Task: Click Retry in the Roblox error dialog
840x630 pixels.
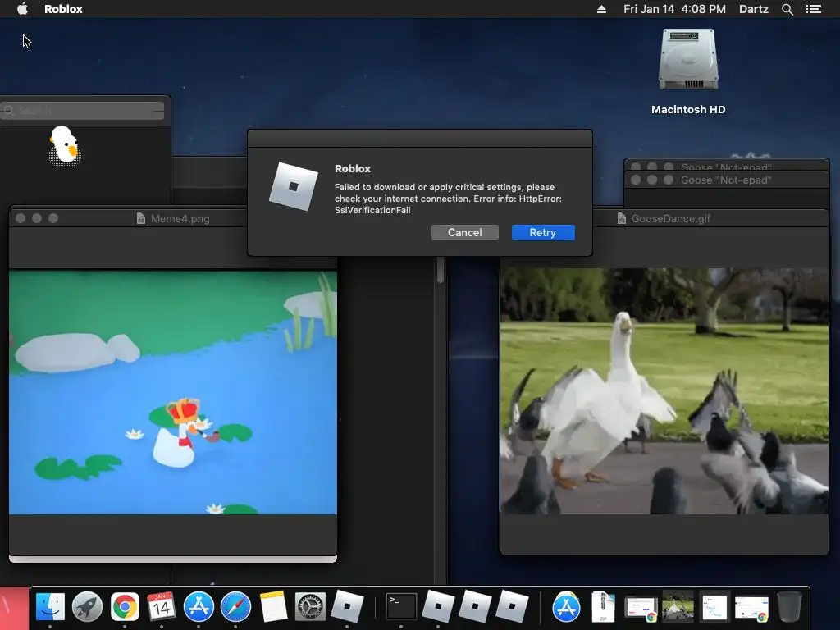Action: click(543, 232)
